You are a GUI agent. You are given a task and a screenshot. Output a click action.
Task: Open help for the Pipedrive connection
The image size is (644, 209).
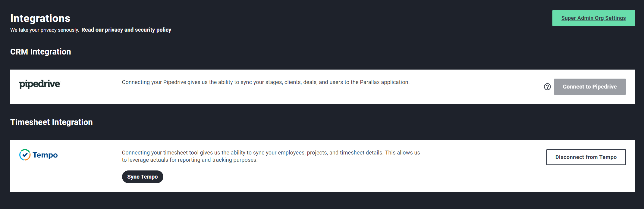coord(547,87)
